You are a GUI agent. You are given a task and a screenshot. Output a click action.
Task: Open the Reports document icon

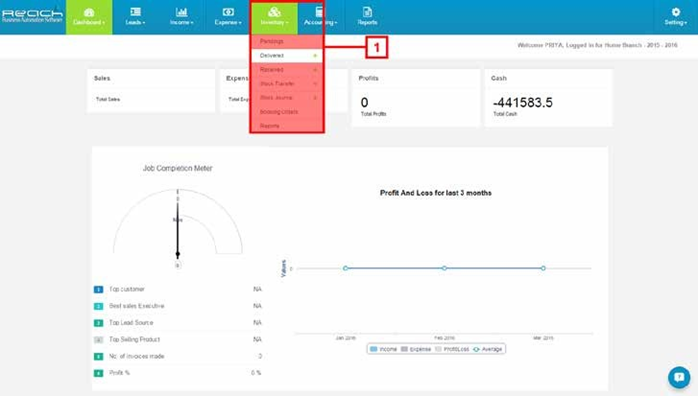(367, 12)
